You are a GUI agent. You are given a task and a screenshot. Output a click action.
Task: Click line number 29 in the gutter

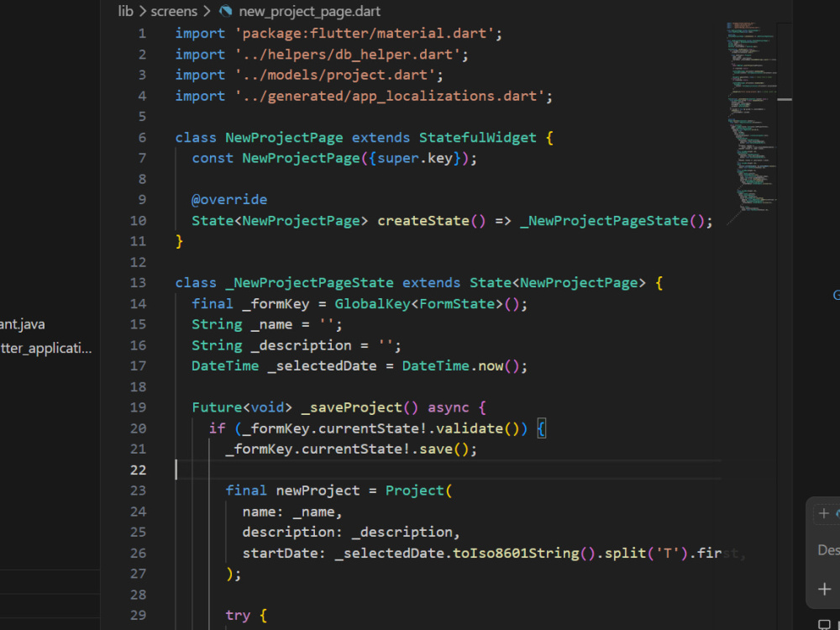click(138, 615)
